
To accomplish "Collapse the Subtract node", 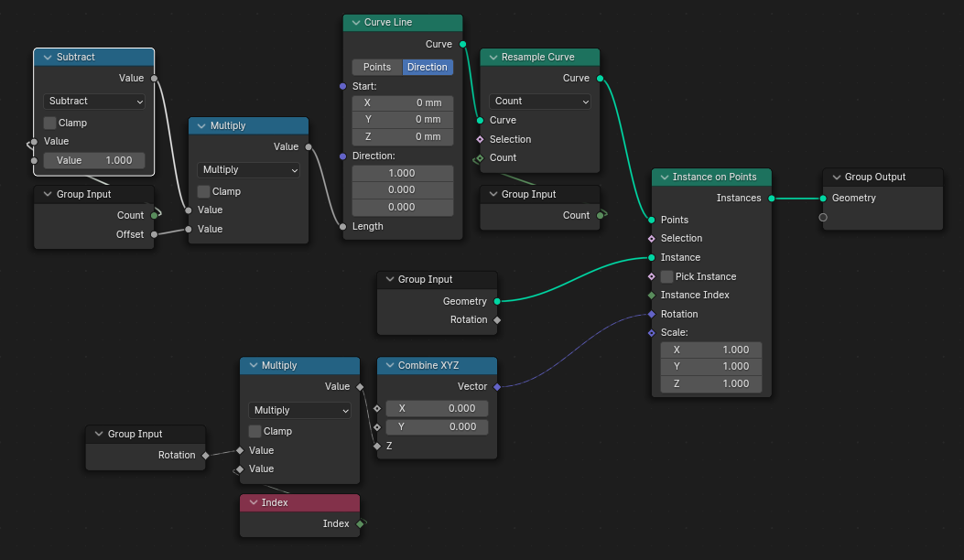I will click(x=48, y=57).
